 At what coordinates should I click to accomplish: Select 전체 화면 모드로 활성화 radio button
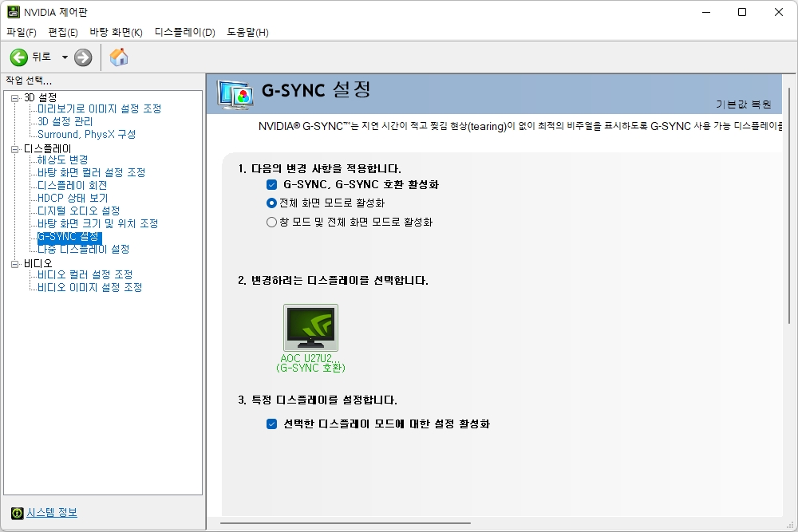pyautogui.click(x=272, y=203)
